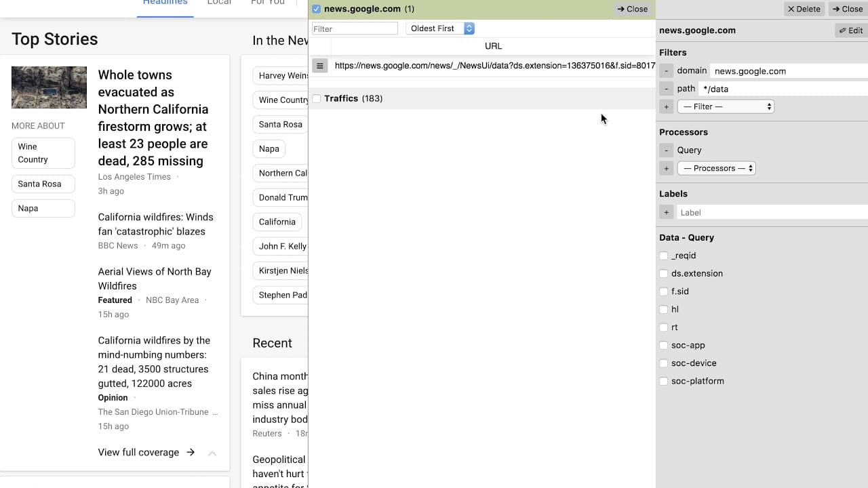Image resolution: width=868 pixels, height=488 pixels.
Task: Click the Los Angeles Times source label
Action: pos(134,177)
